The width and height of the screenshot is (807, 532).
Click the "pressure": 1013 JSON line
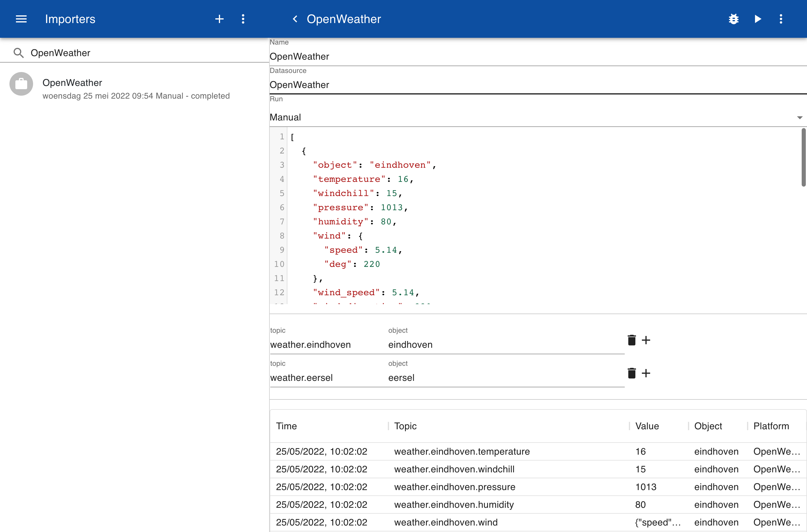[x=360, y=208]
